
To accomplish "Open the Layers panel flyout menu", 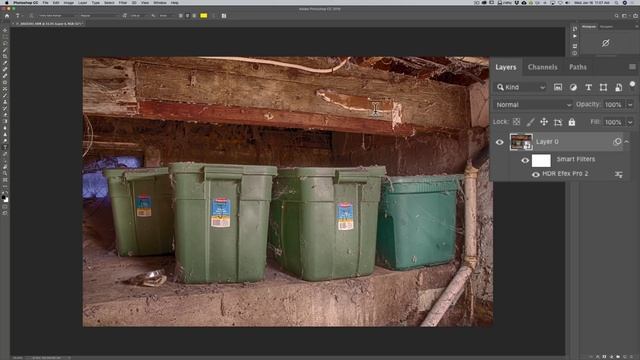I will pyautogui.click(x=632, y=67).
